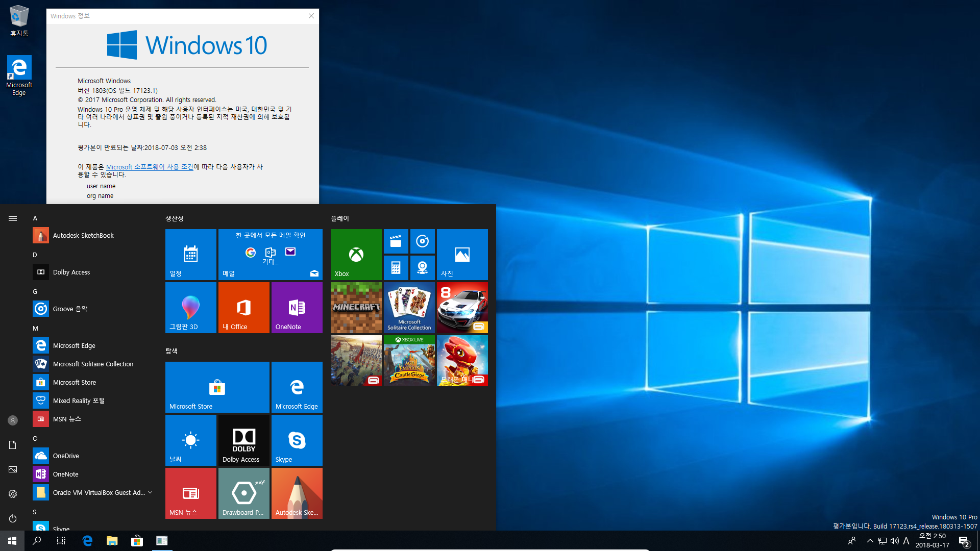Open Autodesk SketchBook tile
This screenshot has width=980, height=551.
click(x=297, y=493)
